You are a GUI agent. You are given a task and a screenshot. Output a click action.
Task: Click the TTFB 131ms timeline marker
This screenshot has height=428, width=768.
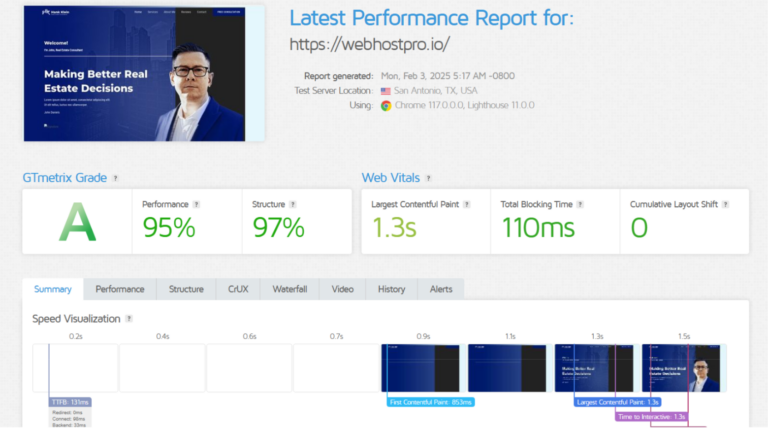pos(69,402)
